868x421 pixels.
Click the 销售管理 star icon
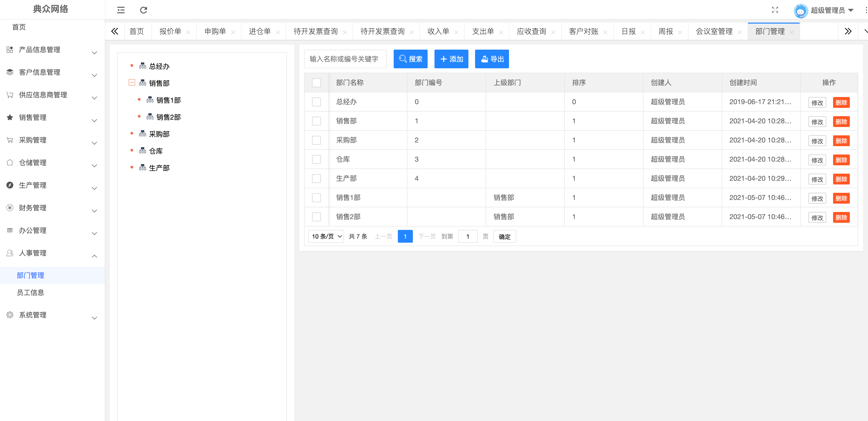pyautogui.click(x=10, y=117)
